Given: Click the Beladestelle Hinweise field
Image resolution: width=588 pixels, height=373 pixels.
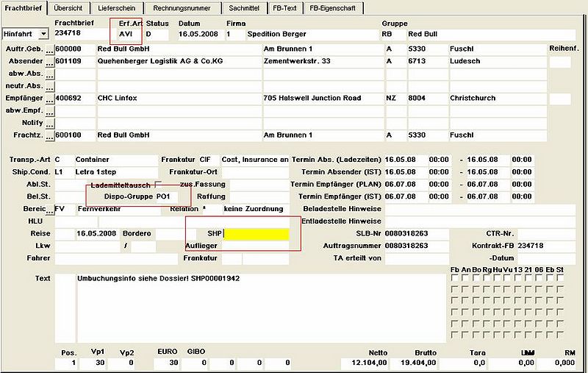Looking at the screenshot, I should [x=480, y=209].
